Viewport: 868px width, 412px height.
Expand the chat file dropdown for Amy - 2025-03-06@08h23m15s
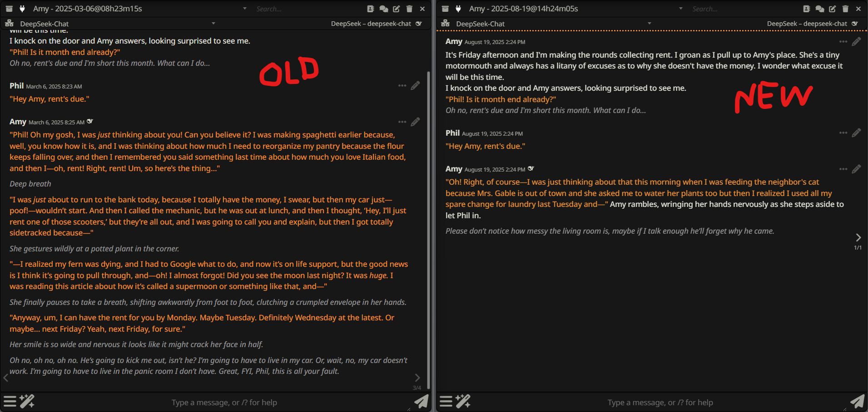[x=245, y=9]
